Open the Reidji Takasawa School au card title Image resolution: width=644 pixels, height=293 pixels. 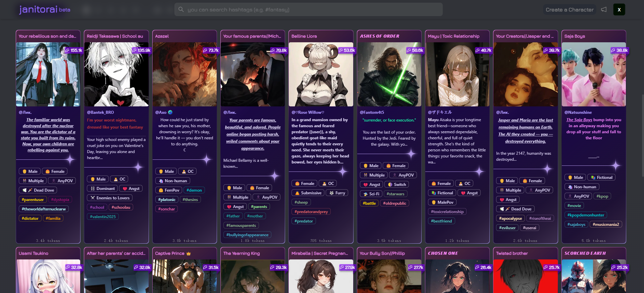[115, 36]
